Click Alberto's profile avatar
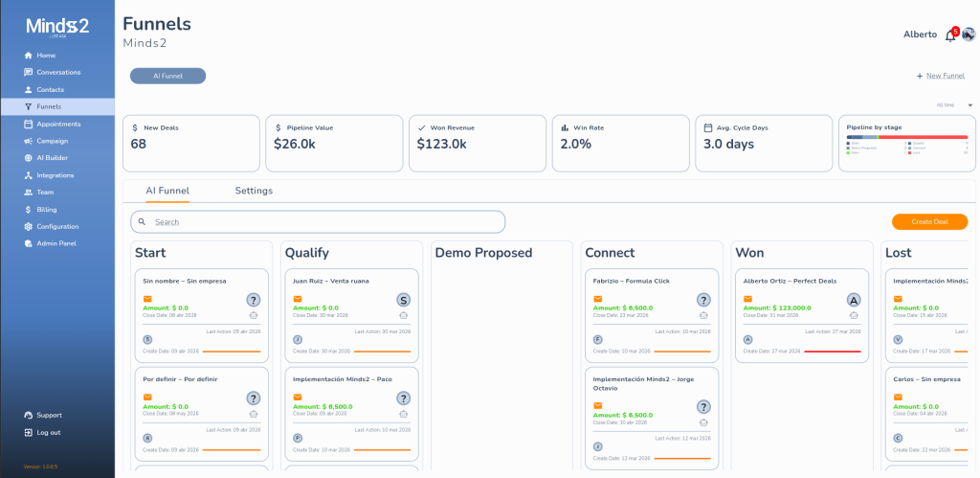This screenshot has width=980, height=478. click(x=969, y=34)
